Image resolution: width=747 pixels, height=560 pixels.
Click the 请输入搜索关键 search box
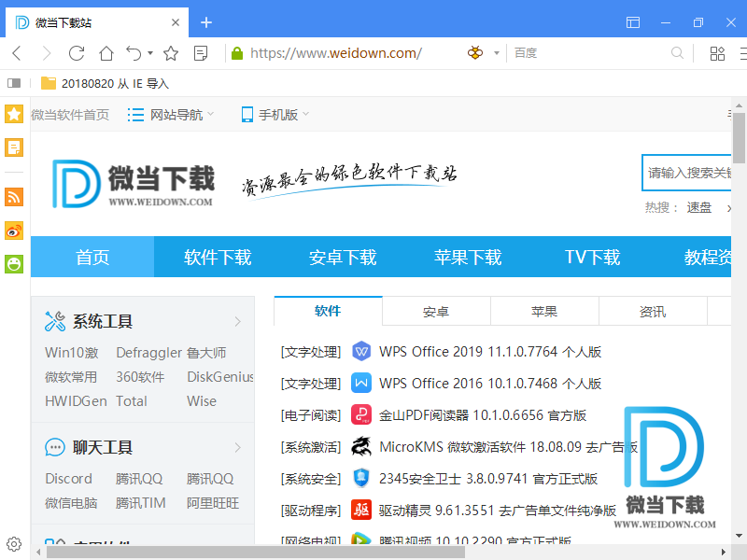coord(686,173)
